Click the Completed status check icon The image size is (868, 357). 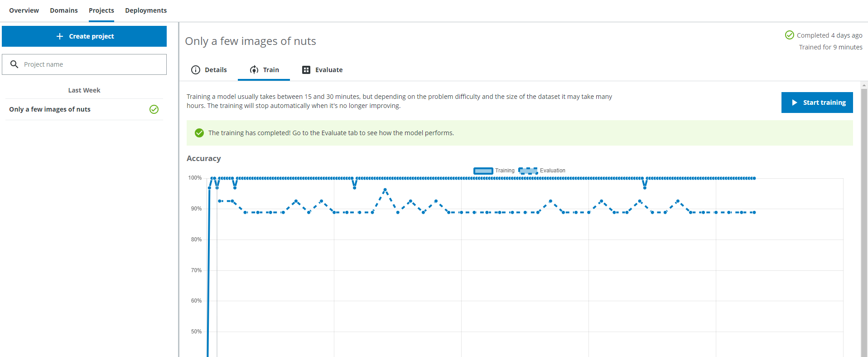click(789, 35)
